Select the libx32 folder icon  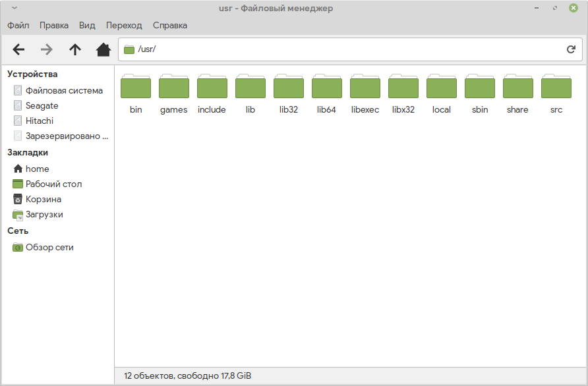click(403, 86)
